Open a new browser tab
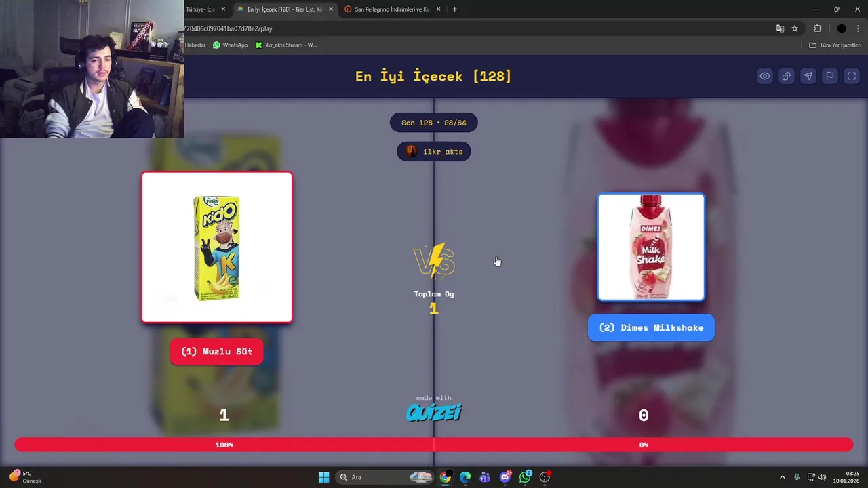 tap(454, 9)
